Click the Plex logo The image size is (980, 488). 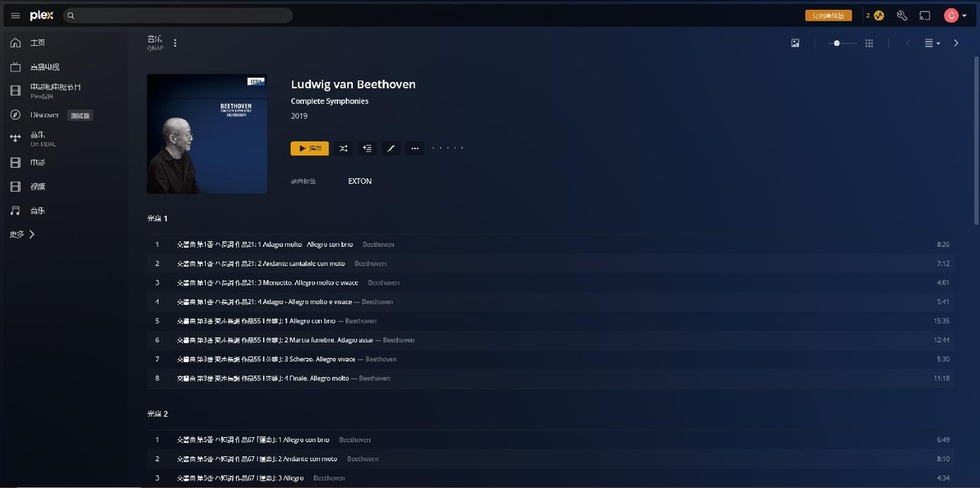tap(42, 16)
